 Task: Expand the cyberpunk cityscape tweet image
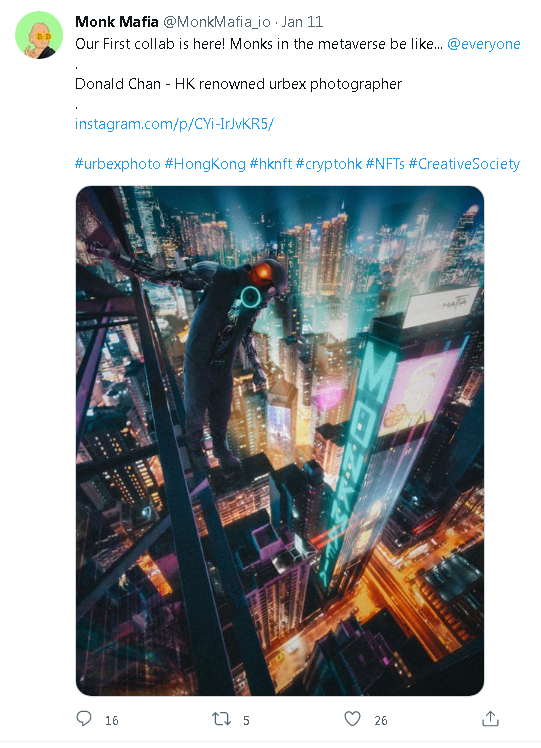click(280, 441)
